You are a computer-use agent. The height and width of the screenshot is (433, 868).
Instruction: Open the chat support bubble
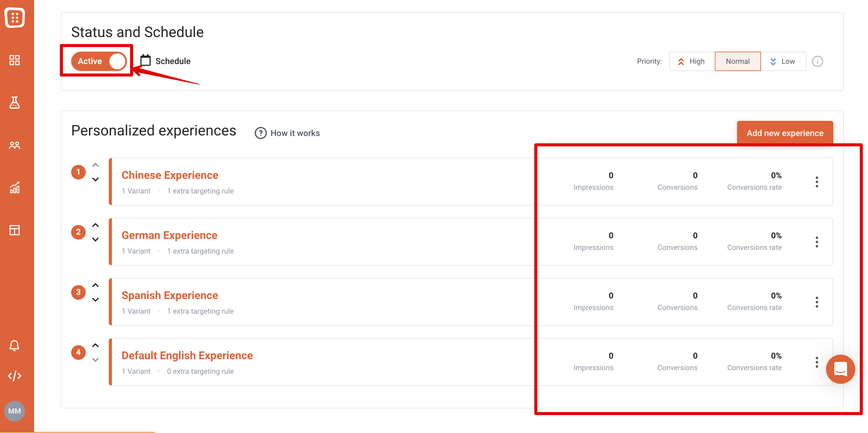tap(840, 369)
